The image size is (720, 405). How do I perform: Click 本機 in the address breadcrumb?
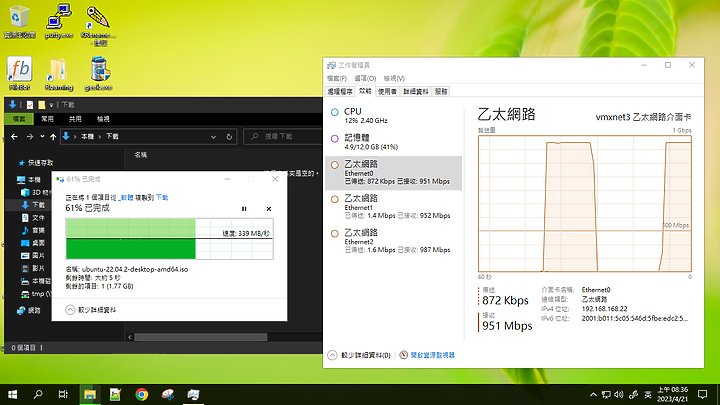pyautogui.click(x=87, y=137)
